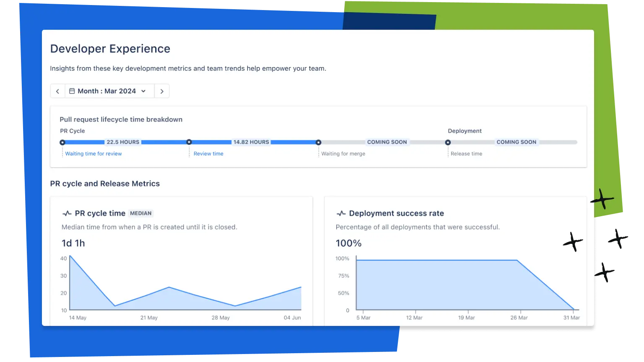Open the Month: Mar 2024 date dropdown
The image size is (644, 362).
point(109,91)
